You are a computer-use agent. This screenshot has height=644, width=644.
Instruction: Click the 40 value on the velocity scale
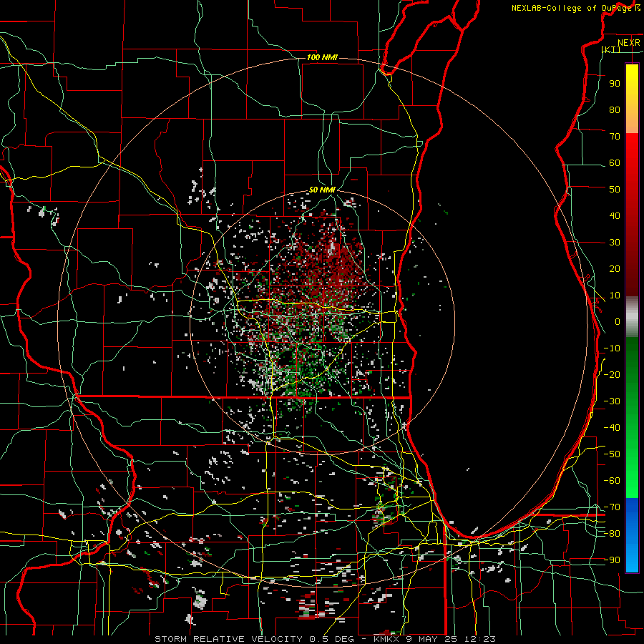pyautogui.click(x=615, y=216)
